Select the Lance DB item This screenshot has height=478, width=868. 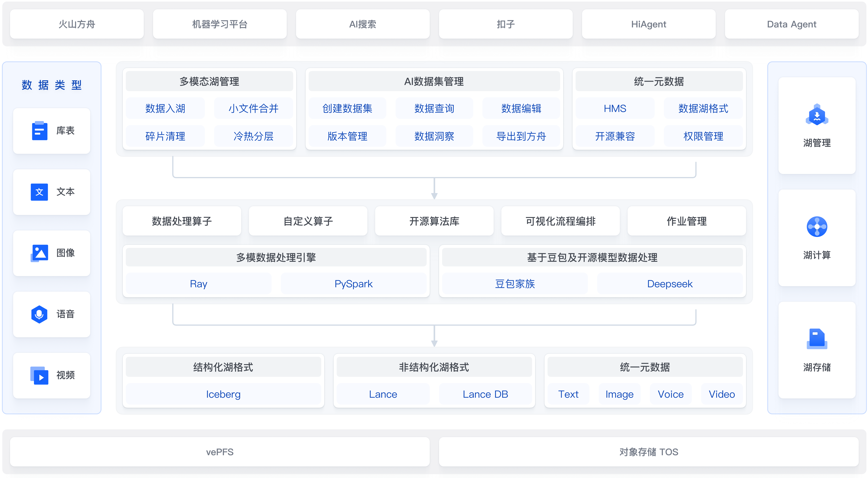click(x=485, y=394)
